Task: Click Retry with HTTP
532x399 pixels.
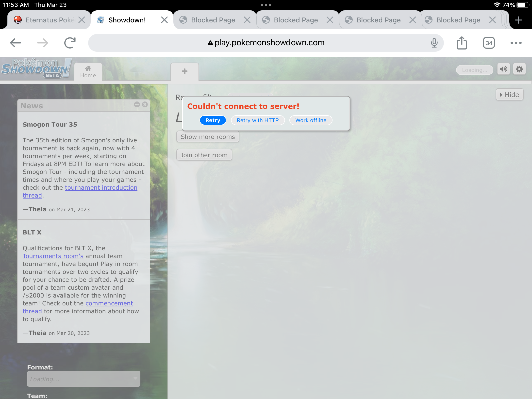Action: [258, 120]
